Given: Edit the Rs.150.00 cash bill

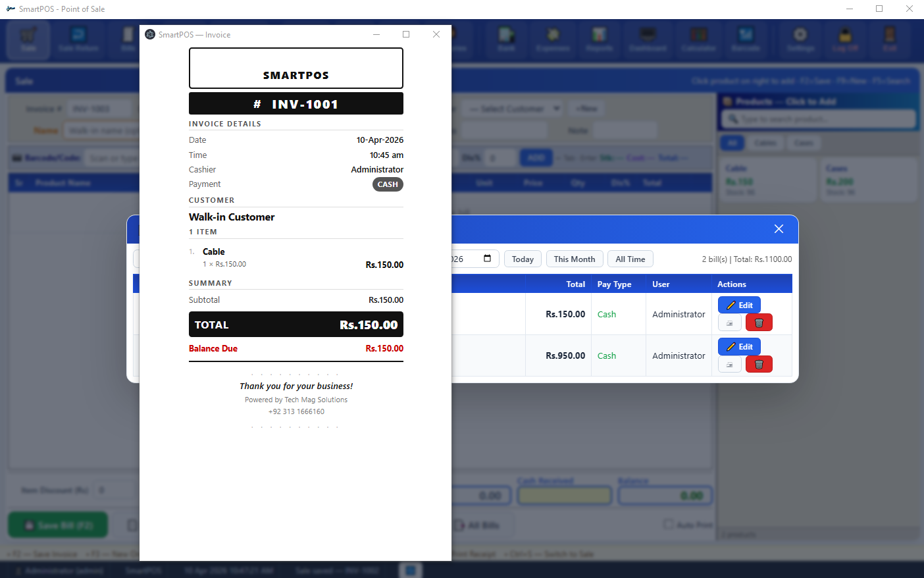Looking at the screenshot, I should 739,305.
